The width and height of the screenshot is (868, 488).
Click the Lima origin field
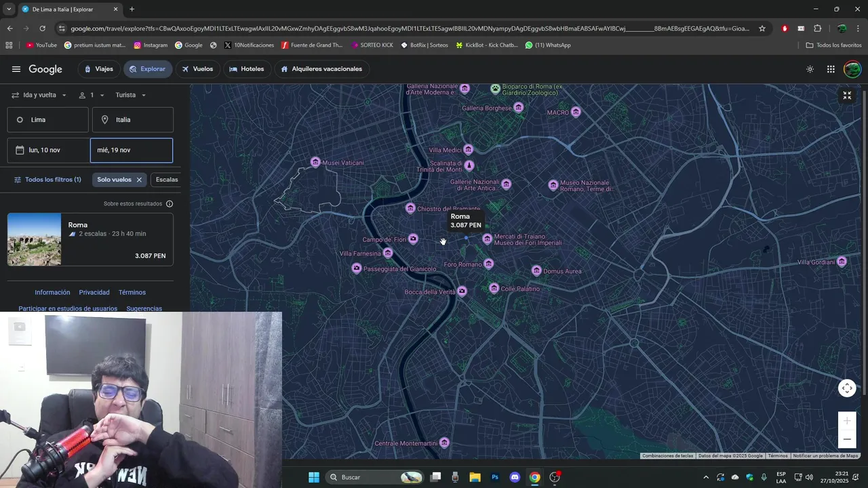pyautogui.click(x=48, y=120)
